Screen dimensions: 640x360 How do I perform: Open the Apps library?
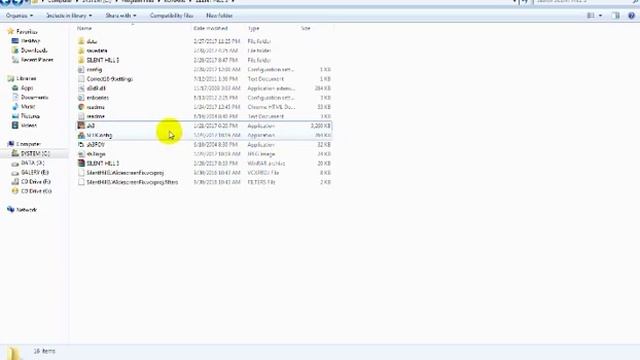[x=27, y=88]
